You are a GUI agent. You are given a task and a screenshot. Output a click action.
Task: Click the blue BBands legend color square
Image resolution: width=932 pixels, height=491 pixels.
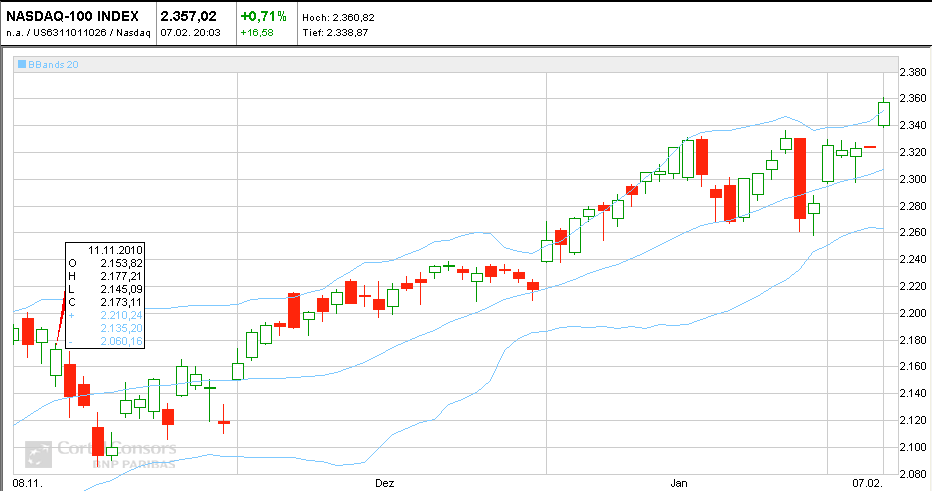pyautogui.click(x=22, y=64)
